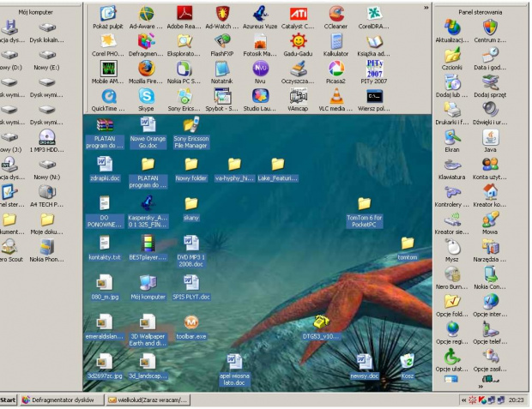The width and height of the screenshot is (532, 409).
Task: Open Ekran display settings icon
Action: [x=452, y=141]
